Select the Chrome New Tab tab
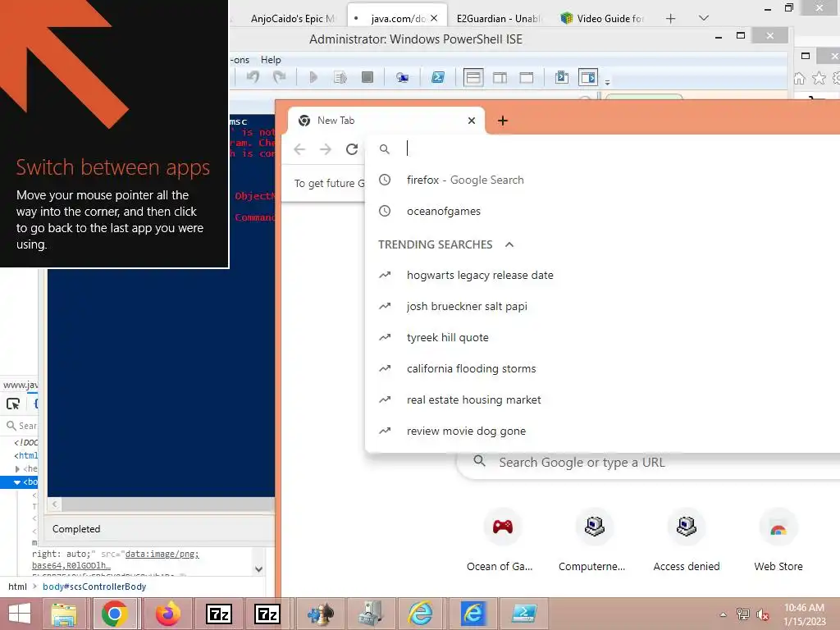 386,121
